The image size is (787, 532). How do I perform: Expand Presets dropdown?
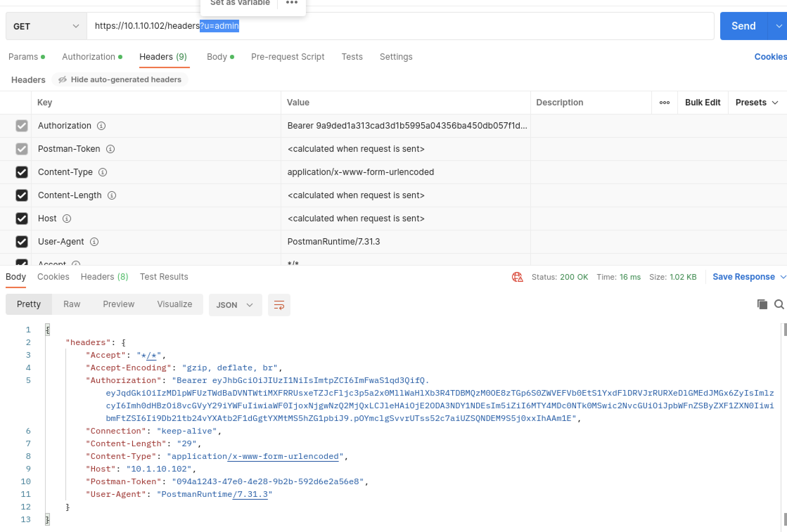tap(757, 103)
